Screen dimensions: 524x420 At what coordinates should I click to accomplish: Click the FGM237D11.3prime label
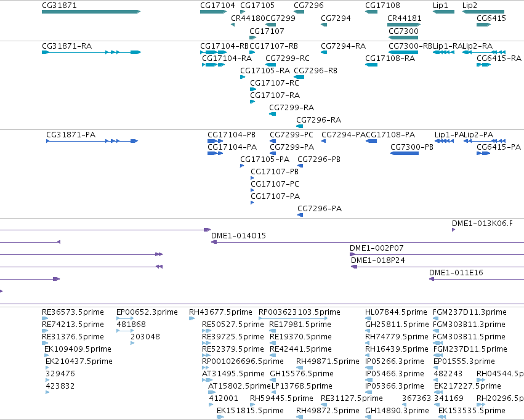tap(470, 312)
